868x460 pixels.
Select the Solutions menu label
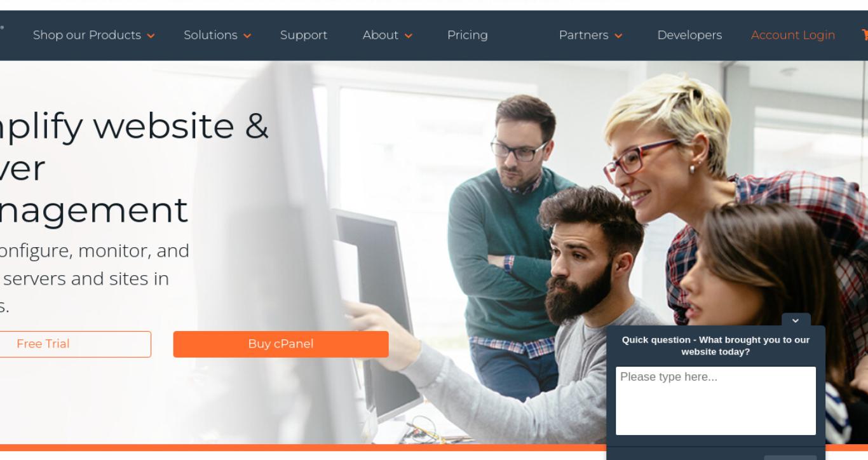point(210,35)
